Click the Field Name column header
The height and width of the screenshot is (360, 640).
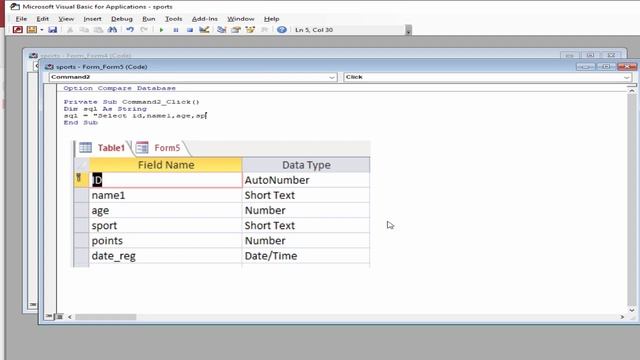(166, 165)
